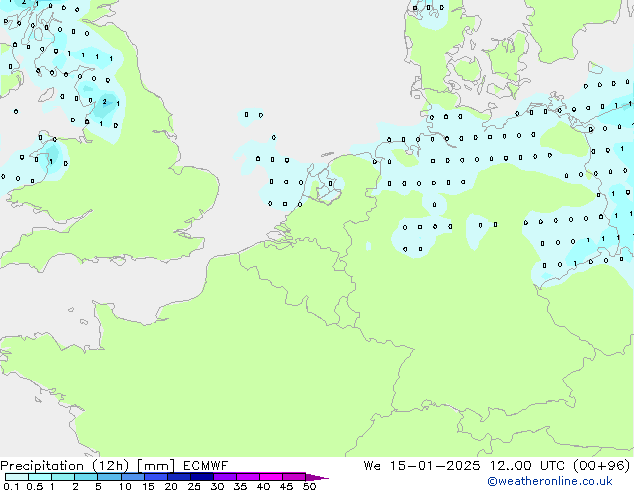
Task: Open the weatheronline.co.uk copyright link
Action: [550, 481]
